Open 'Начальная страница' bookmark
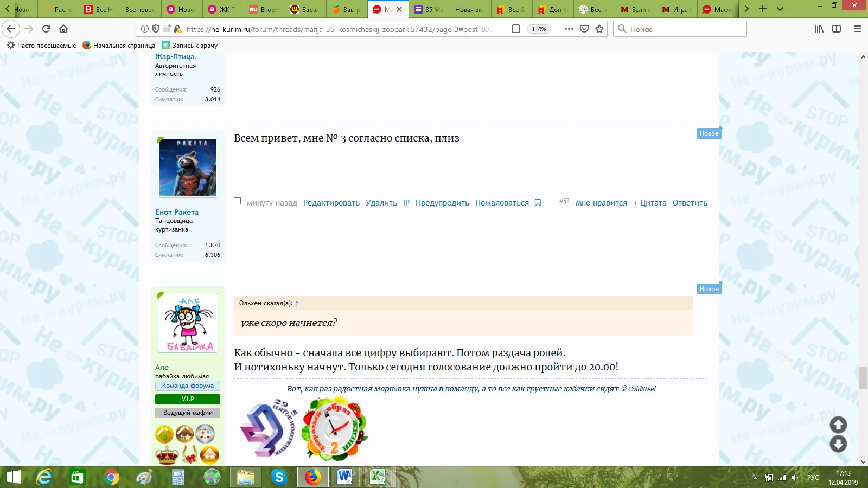Image resolution: width=868 pixels, height=488 pixels. 119,46
